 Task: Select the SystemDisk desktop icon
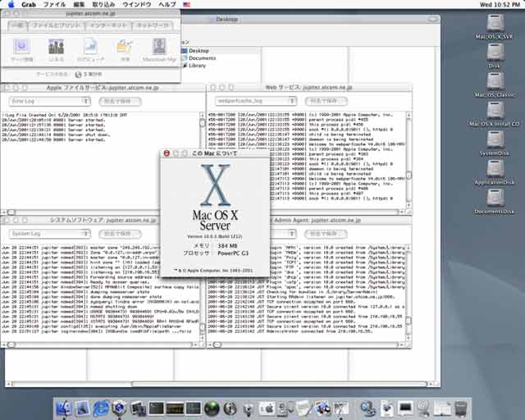(x=495, y=139)
